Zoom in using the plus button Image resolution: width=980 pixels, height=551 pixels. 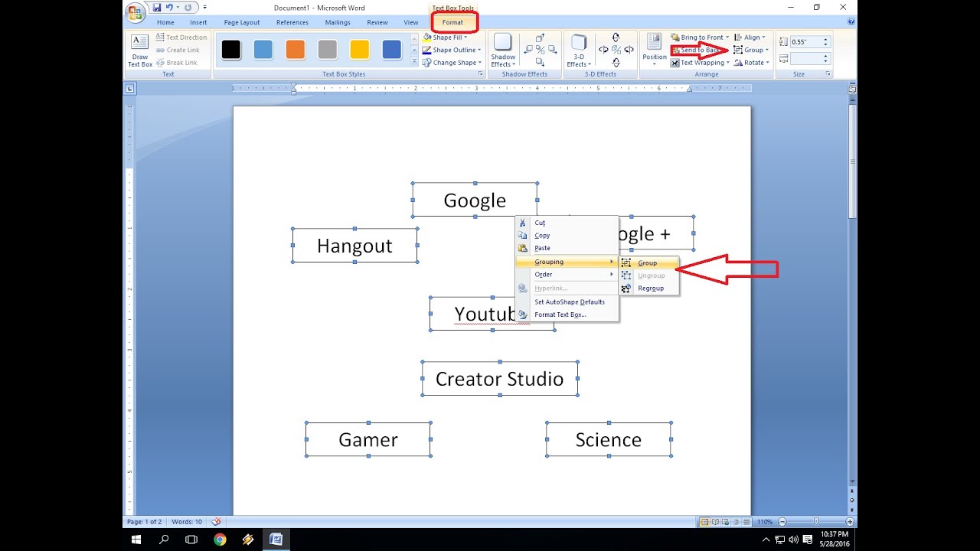tap(850, 521)
